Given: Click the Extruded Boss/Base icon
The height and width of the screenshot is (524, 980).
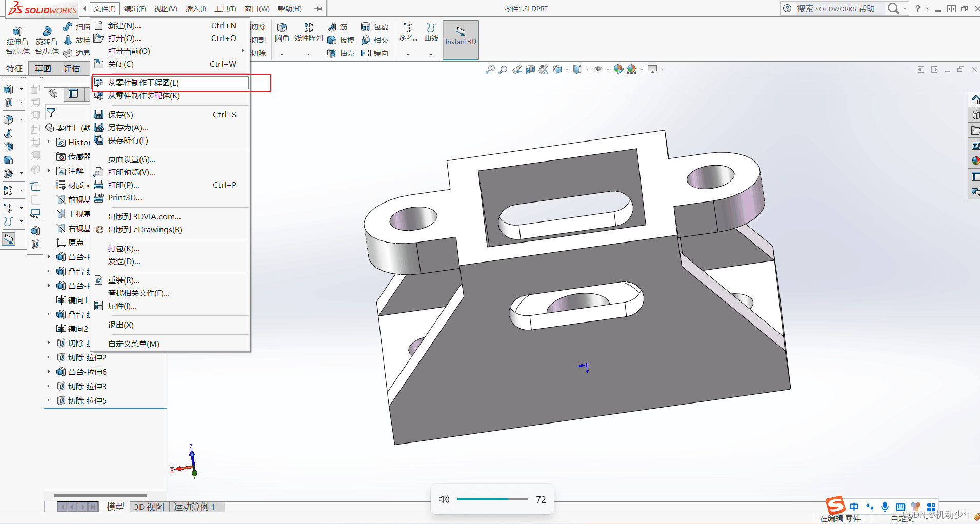Looking at the screenshot, I should 17,31.
